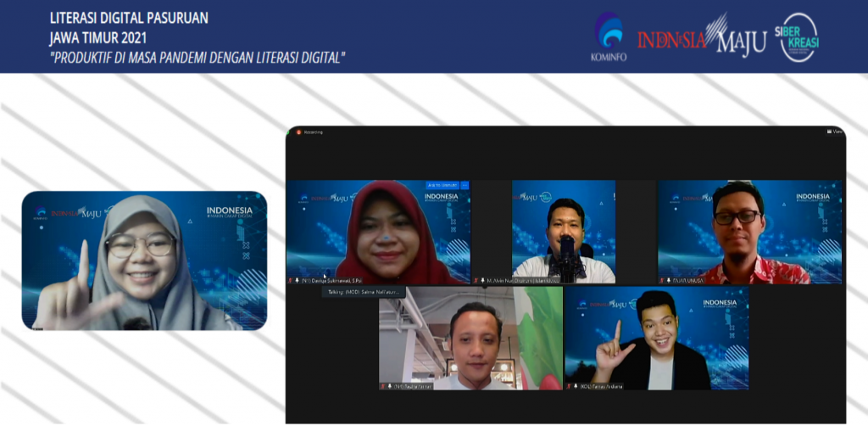Open the View options at top right
868x426 pixels.
click(x=836, y=132)
